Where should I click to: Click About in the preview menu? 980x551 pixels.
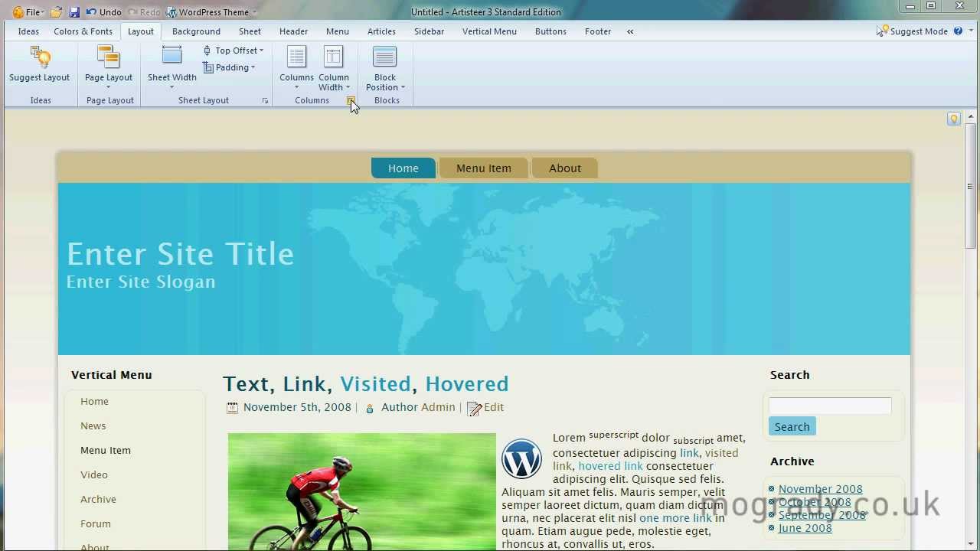point(565,168)
